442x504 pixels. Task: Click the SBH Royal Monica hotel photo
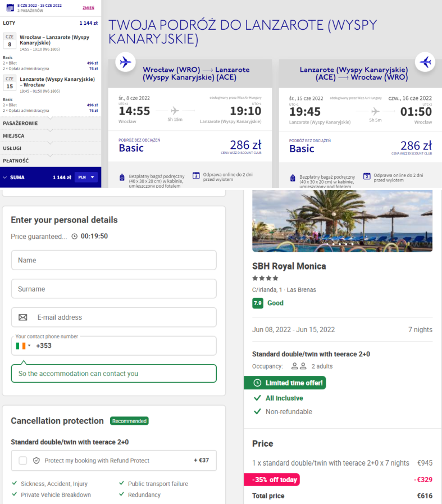tap(343, 221)
